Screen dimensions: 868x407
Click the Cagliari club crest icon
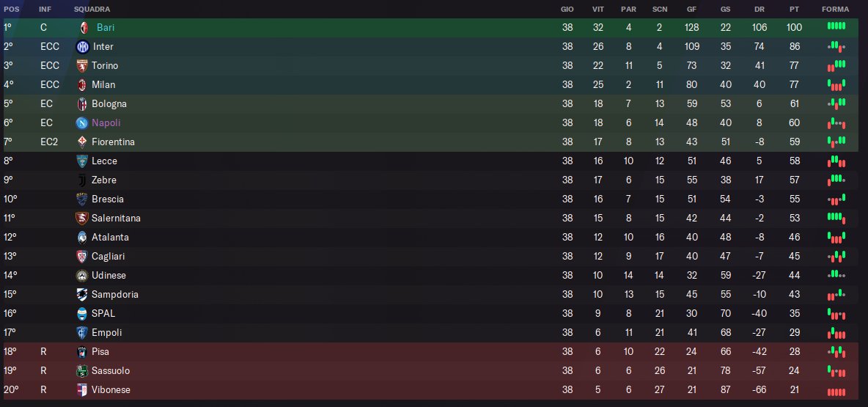coord(82,256)
